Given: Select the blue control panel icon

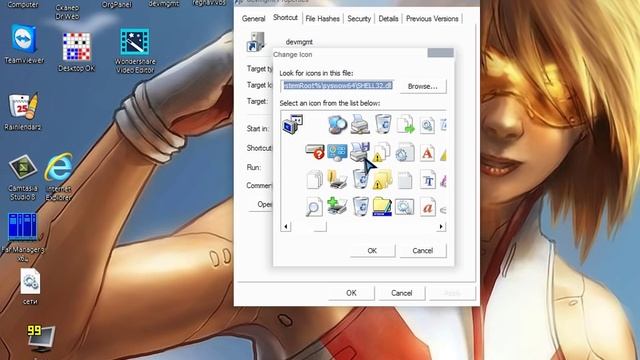Looking at the screenshot, I should click(337, 152).
